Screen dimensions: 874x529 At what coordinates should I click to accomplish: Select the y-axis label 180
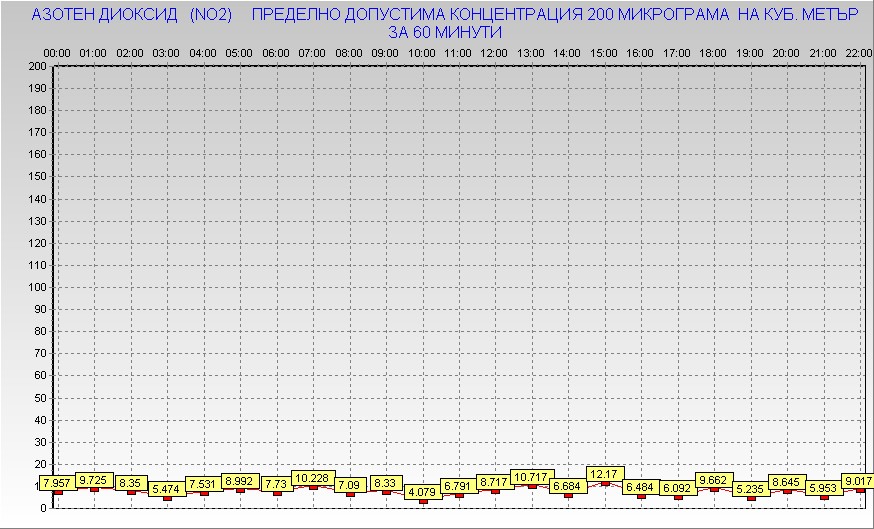coord(37,110)
